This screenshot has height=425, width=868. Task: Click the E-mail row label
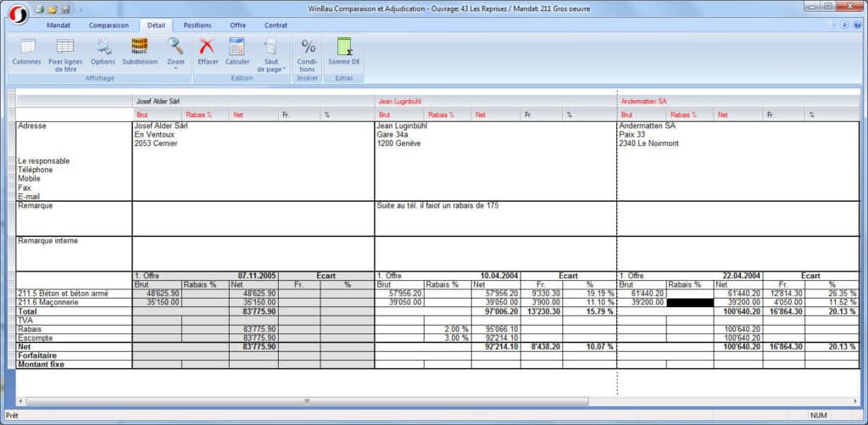pyautogui.click(x=29, y=197)
